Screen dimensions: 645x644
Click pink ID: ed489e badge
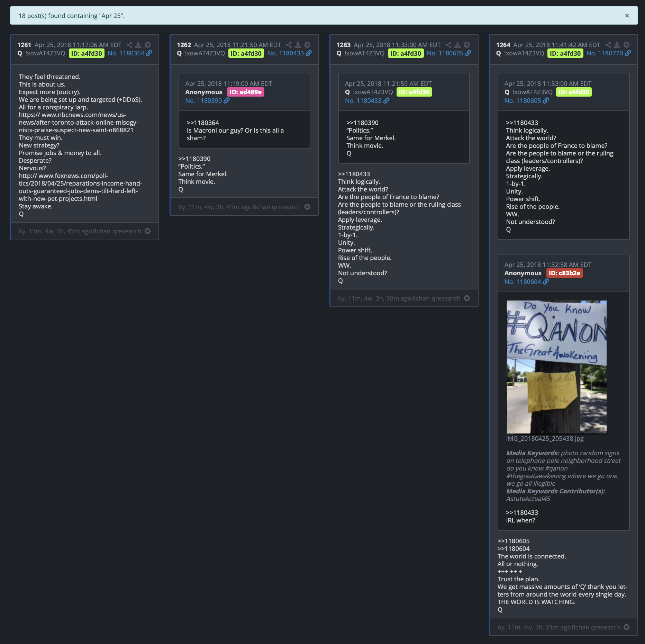246,92
